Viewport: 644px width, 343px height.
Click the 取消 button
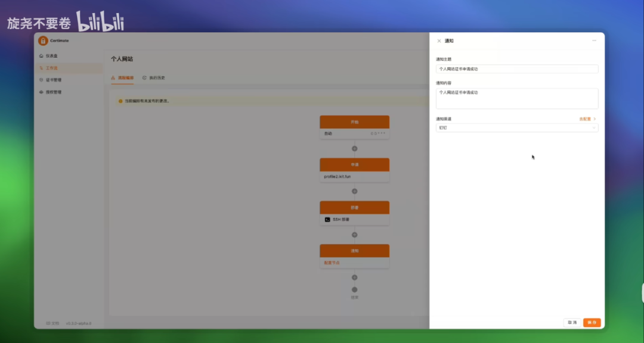[572, 323]
